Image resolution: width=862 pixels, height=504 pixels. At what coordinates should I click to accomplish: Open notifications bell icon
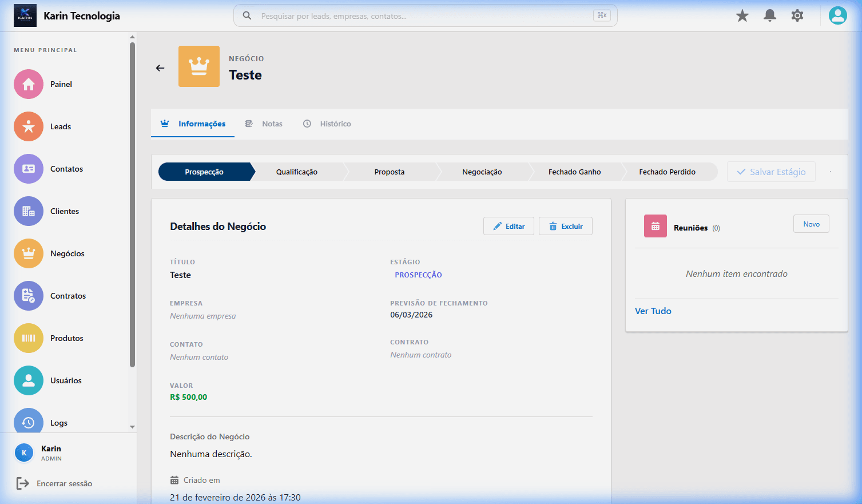pos(769,16)
